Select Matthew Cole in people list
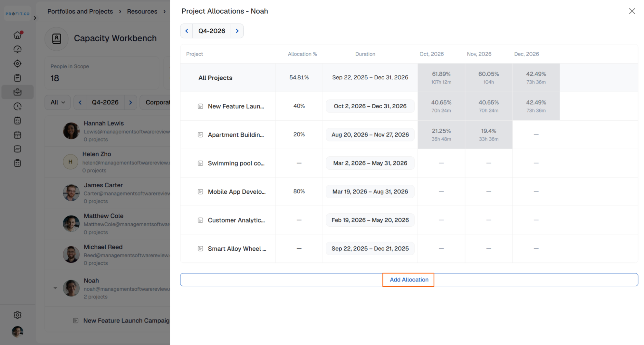This screenshot has height=345, width=644. (108, 224)
